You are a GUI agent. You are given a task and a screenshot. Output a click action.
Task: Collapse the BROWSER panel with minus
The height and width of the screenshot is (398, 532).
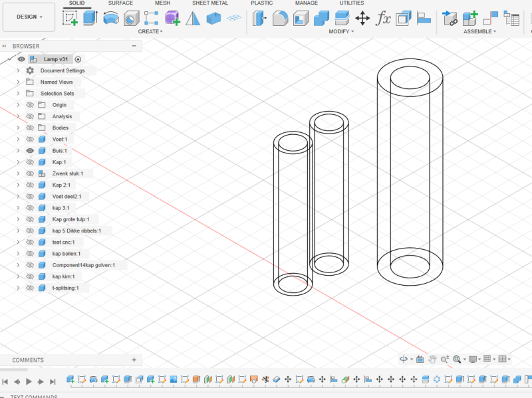pos(134,46)
